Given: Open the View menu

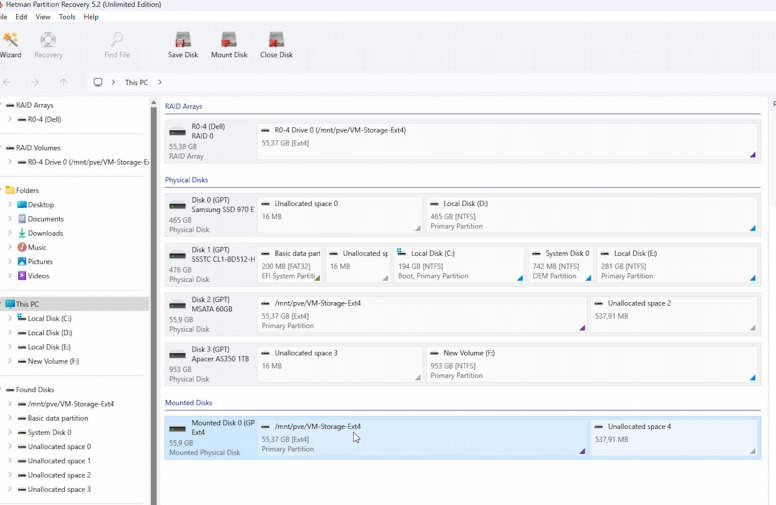Looking at the screenshot, I should pos(43,17).
